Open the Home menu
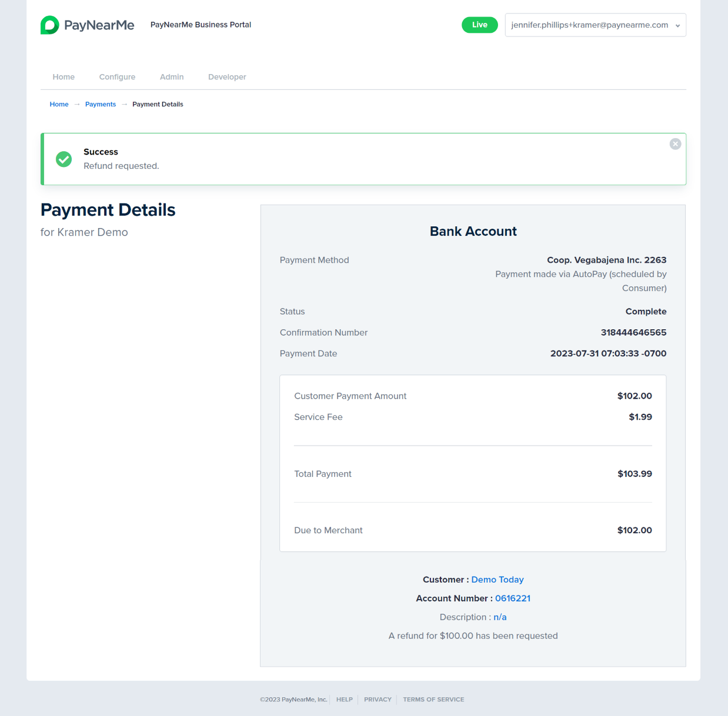Screen dimensions: 728x716 [64, 77]
